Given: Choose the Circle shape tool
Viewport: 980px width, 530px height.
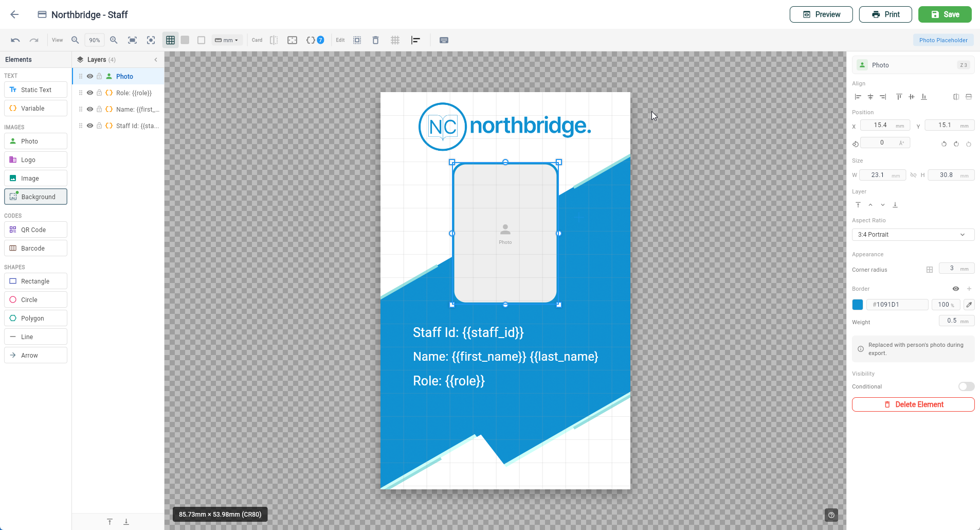Looking at the screenshot, I should pos(35,299).
